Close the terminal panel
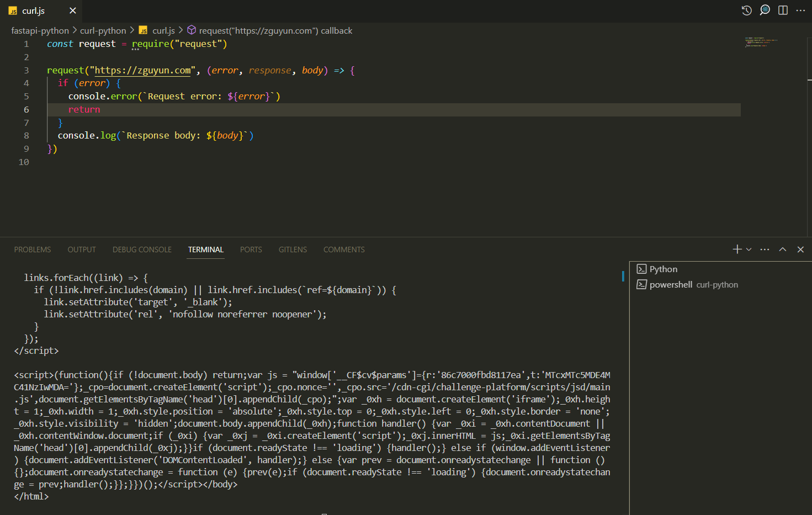This screenshot has height=515, width=812. click(800, 249)
